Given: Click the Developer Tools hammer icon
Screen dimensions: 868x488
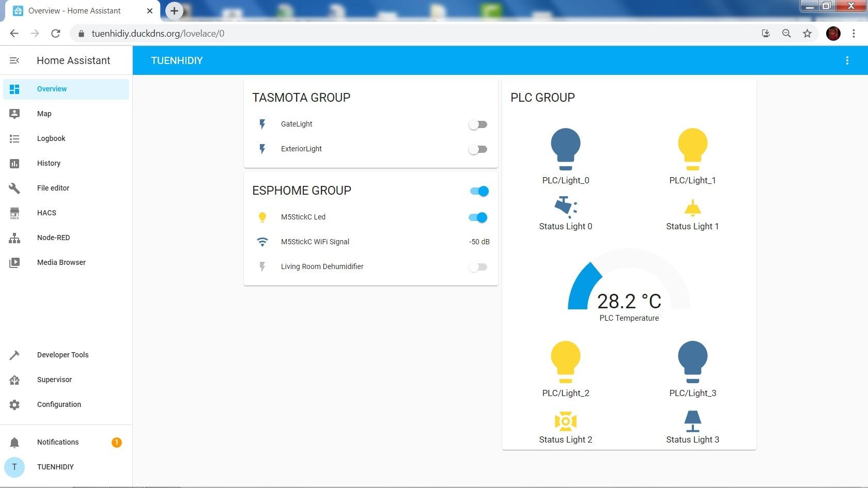Looking at the screenshot, I should pyautogui.click(x=14, y=355).
